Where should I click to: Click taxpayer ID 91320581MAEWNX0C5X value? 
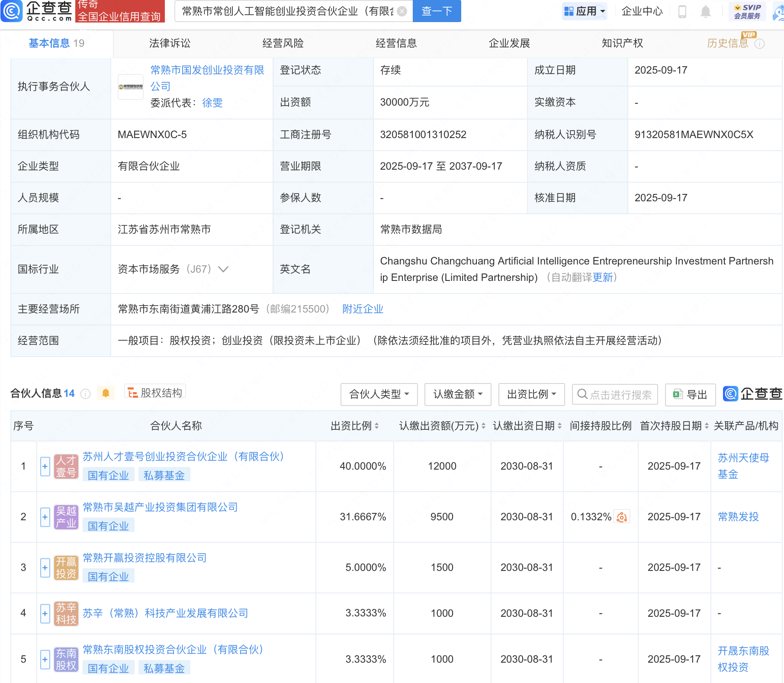click(x=694, y=135)
